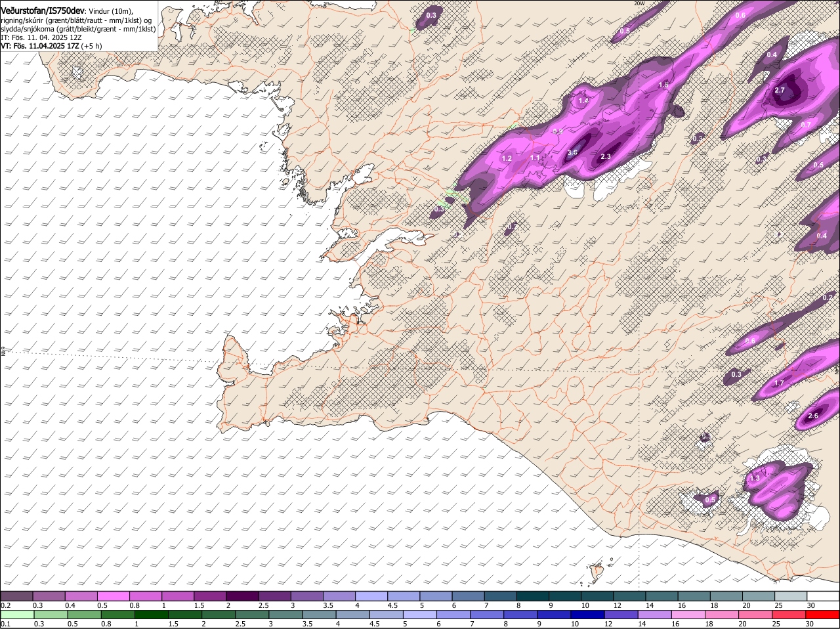
Task: Select white snow swatch after the 30 label
Action: pos(824,596)
